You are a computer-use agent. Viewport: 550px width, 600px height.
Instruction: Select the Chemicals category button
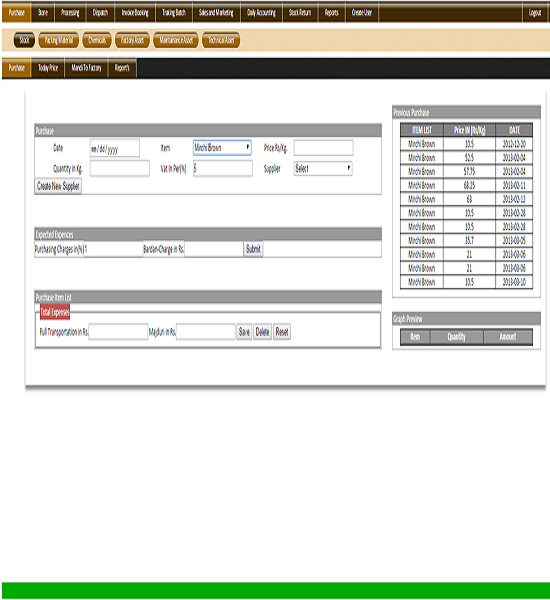(x=97, y=40)
